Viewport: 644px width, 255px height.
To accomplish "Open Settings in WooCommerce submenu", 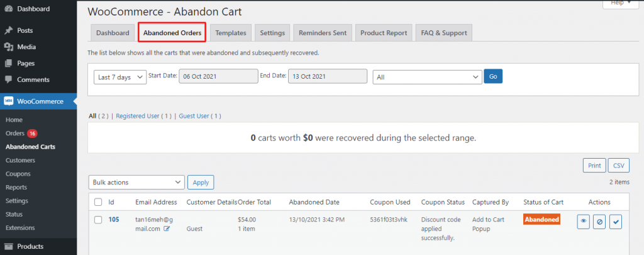I will [17, 201].
